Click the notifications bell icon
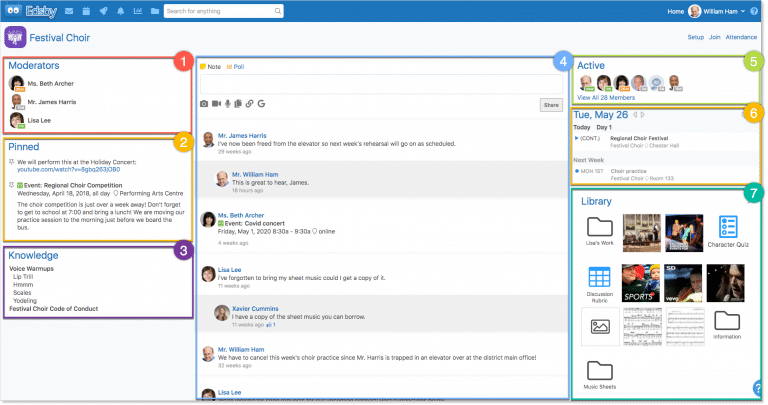The height and width of the screenshot is (405, 768). click(121, 11)
